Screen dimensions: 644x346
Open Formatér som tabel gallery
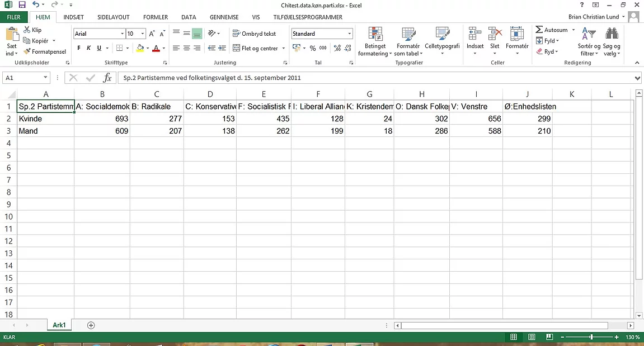pyautogui.click(x=408, y=41)
